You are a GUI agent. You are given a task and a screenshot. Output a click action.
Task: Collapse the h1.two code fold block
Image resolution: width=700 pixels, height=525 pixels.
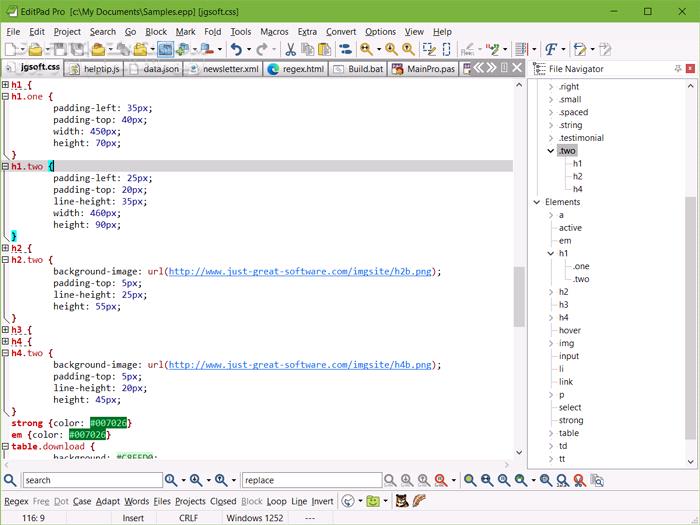[5, 166]
